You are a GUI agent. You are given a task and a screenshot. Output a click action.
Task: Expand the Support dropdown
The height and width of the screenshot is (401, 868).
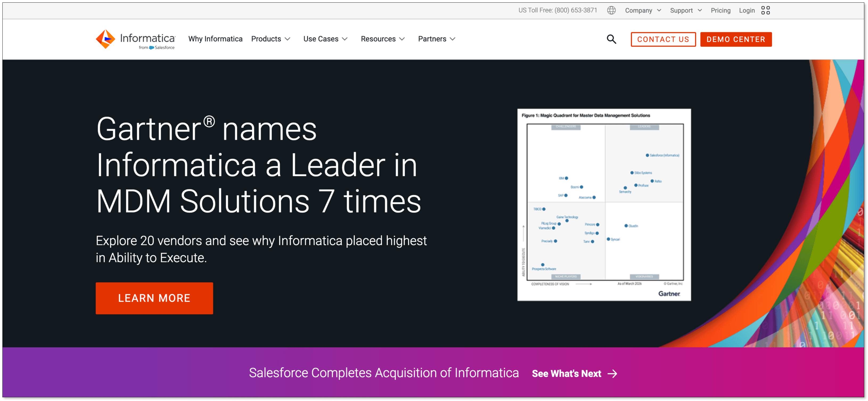point(686,10)
